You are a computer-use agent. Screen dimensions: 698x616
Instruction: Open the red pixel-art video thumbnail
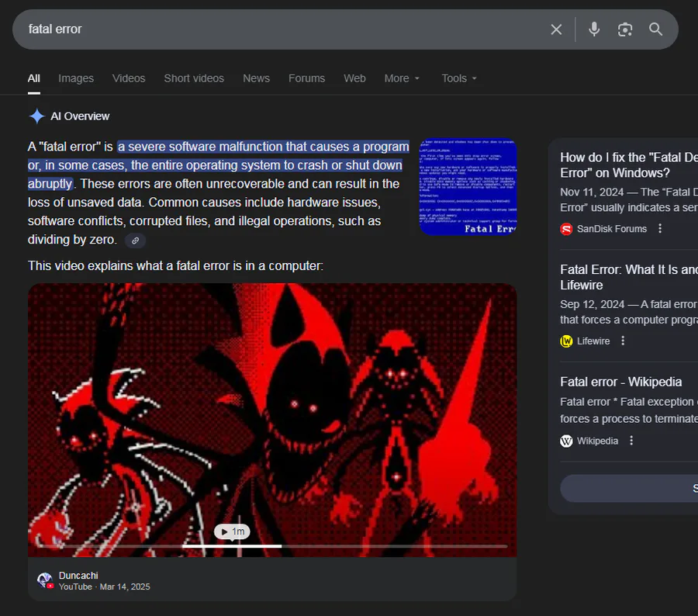(272, 420)
